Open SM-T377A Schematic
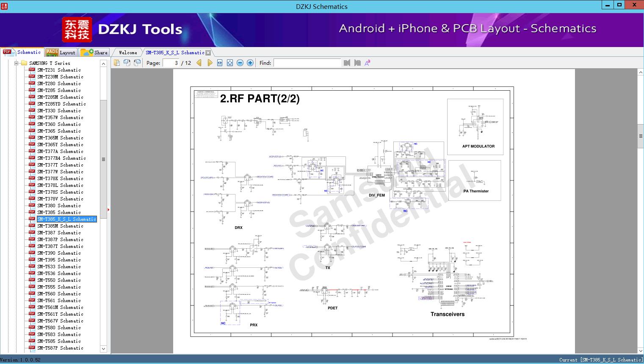 pyautogui.click(x=60, y=151)
